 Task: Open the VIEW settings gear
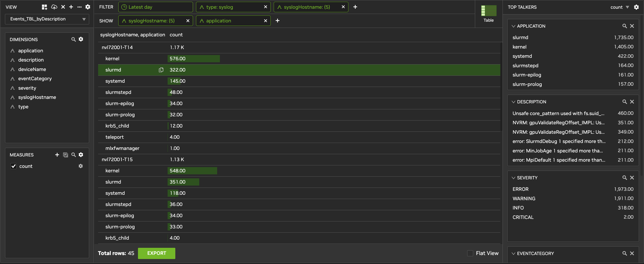[x=88, y=7]
